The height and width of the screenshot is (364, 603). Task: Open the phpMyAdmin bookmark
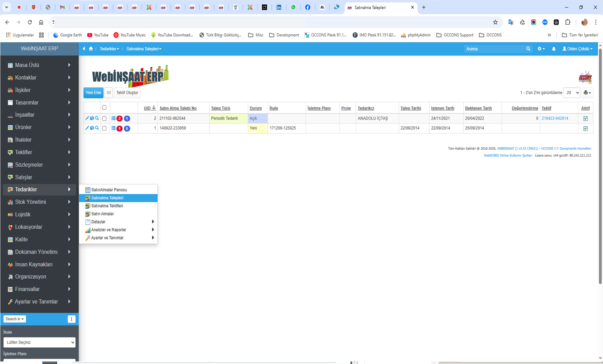click(x=416, y=35)
